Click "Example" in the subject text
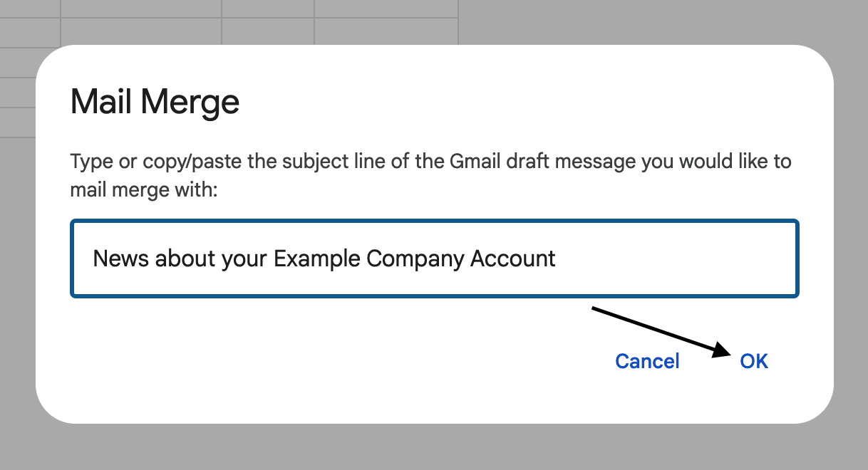Viewport: 868px width, 470px height. click(x=317, y=258)
